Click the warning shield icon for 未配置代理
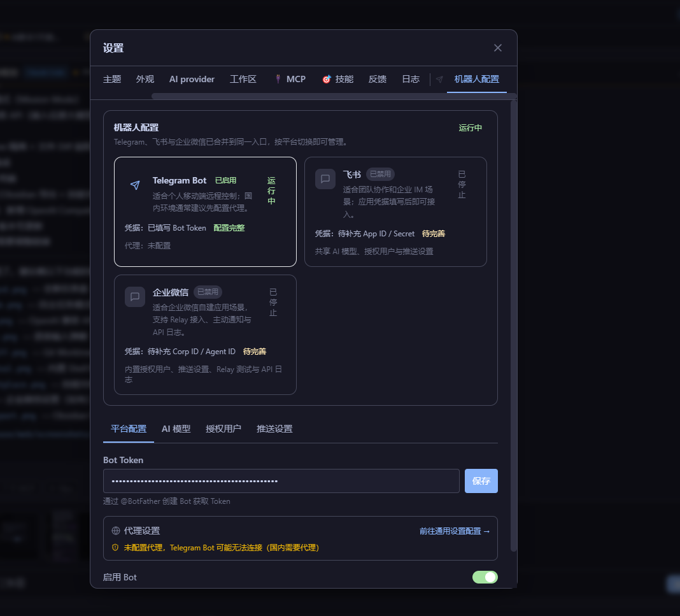680x616 pixels. (x=116, y=547)
